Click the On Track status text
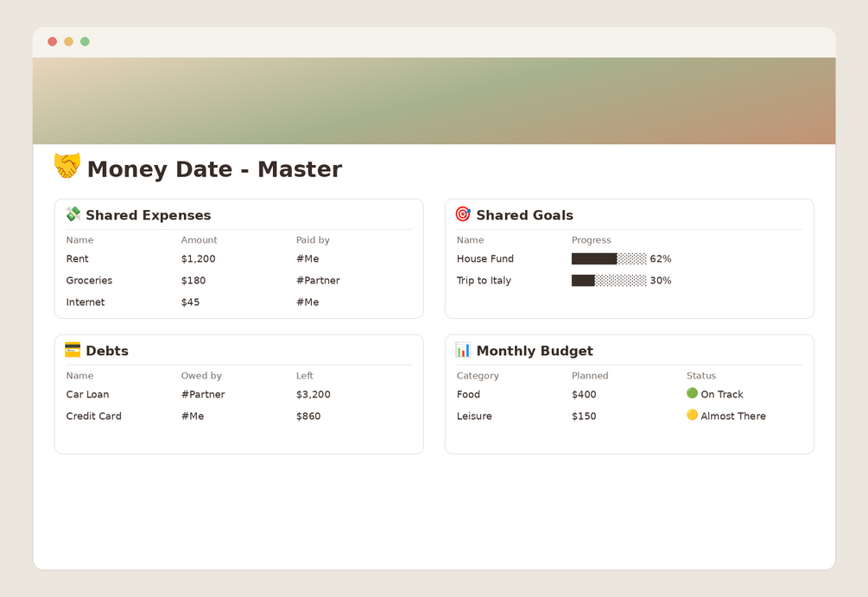Viewport: 868px width, 597px height. tap(722, 394)
